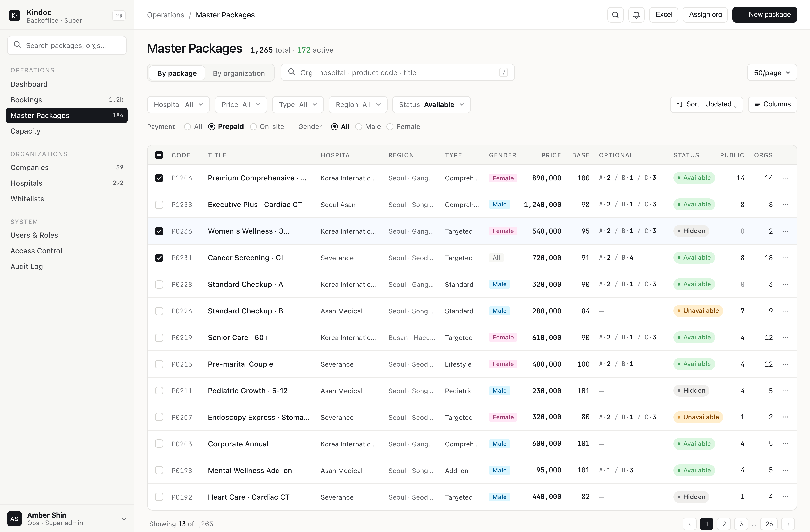810x532 pixels.
Task: Open the Sort Updated dropdown
Action: (707, 104)
